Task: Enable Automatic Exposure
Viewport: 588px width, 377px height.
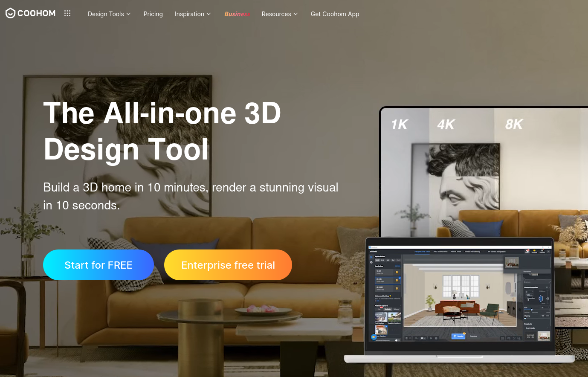Action: 397,340
